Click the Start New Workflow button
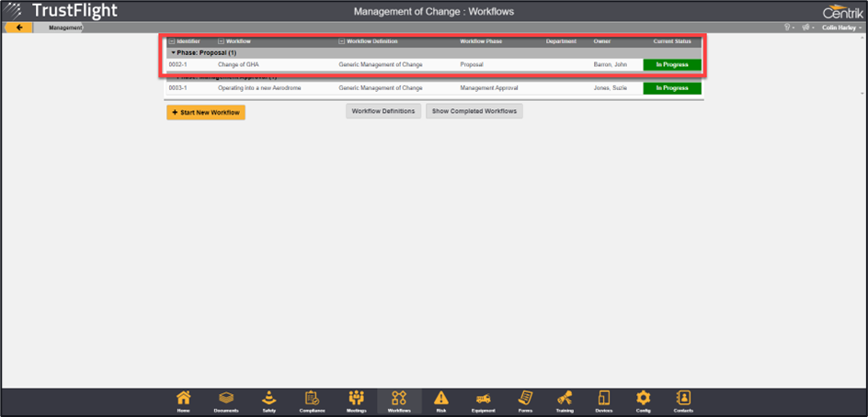 point(206,112)
